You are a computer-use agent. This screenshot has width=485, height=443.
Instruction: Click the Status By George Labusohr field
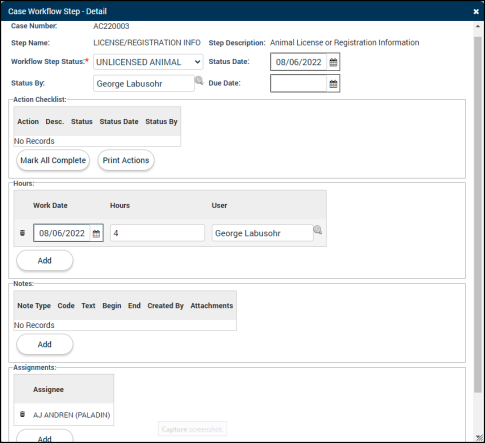144,84
